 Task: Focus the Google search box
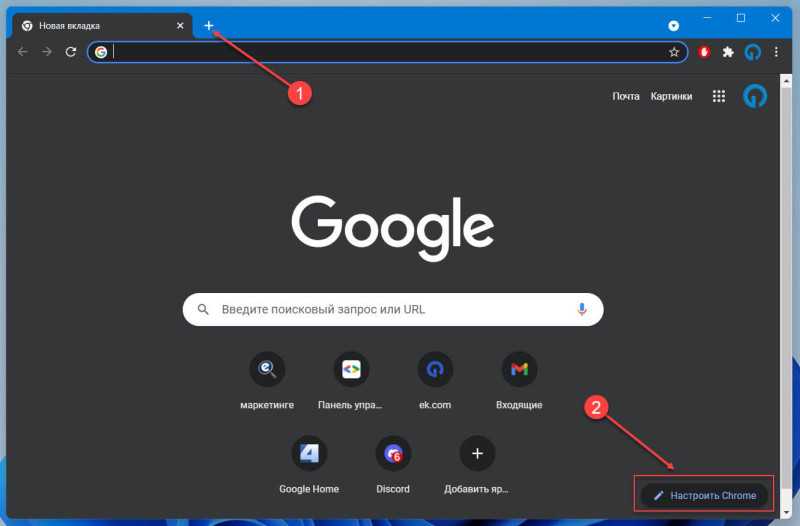(393, 309)
